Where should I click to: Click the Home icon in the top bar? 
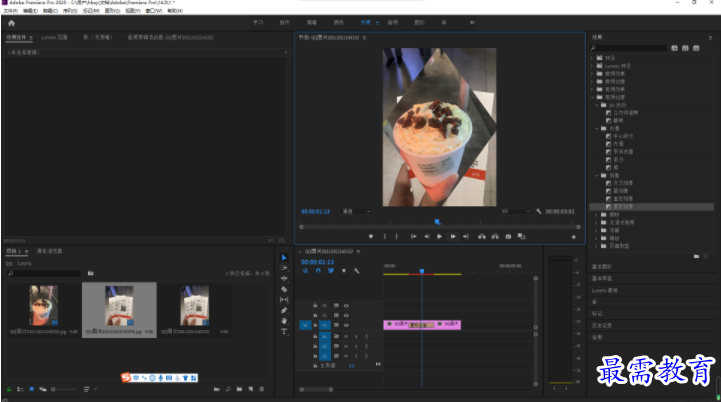[11, 23]
